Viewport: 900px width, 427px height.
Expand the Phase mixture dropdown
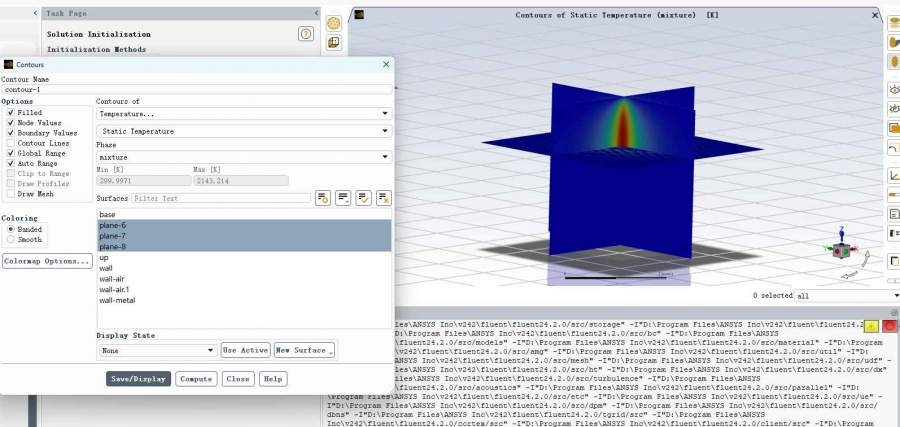(x=242, y=157)
